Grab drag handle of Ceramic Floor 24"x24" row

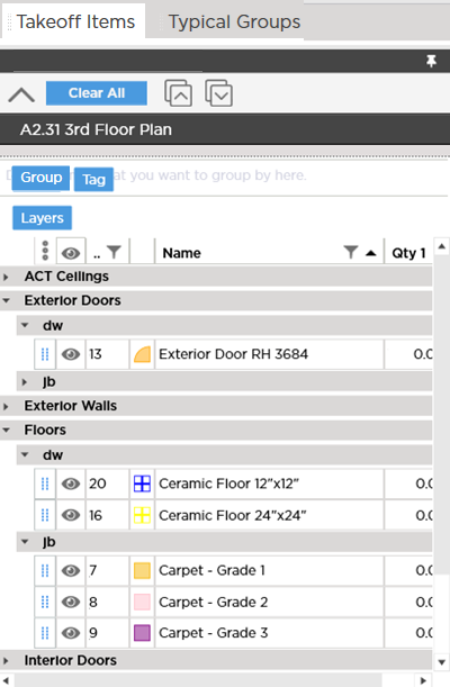point(45,515)
